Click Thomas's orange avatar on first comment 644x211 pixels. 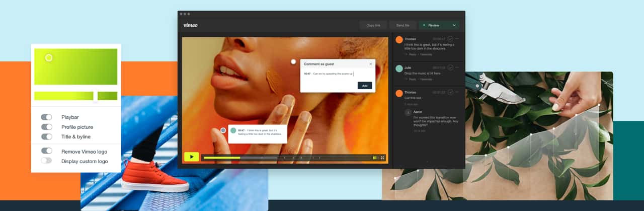[399, 39]
